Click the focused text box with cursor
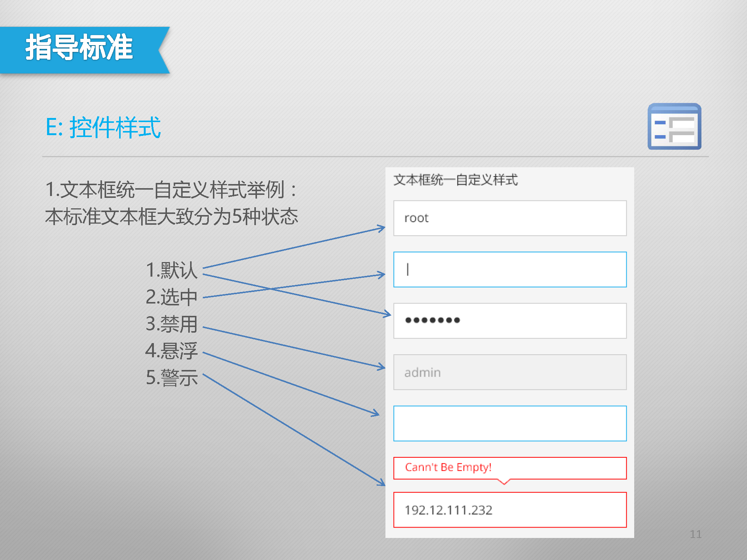Viewport: 747px width, 560px height. click(x=510, y=270)
